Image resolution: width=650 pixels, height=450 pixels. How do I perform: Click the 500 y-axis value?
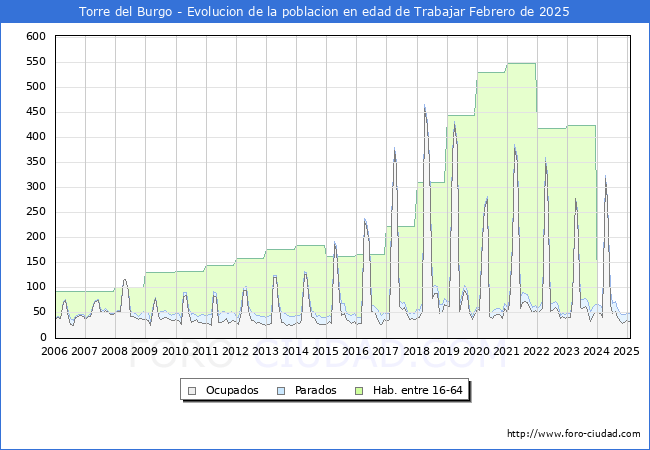(x=36, y=87)
